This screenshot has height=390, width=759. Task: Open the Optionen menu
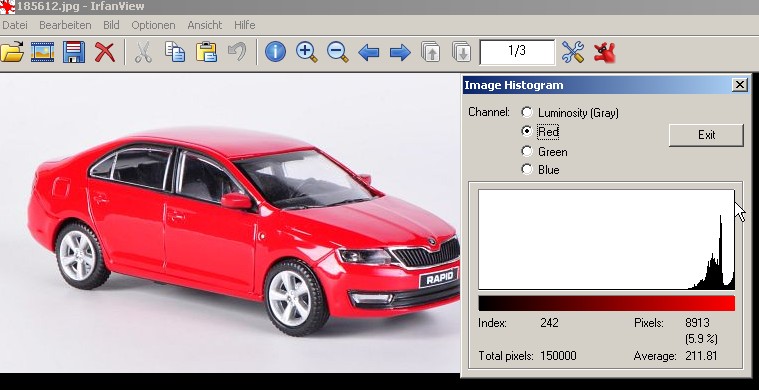pyautogui.click(x=153, y=25)
